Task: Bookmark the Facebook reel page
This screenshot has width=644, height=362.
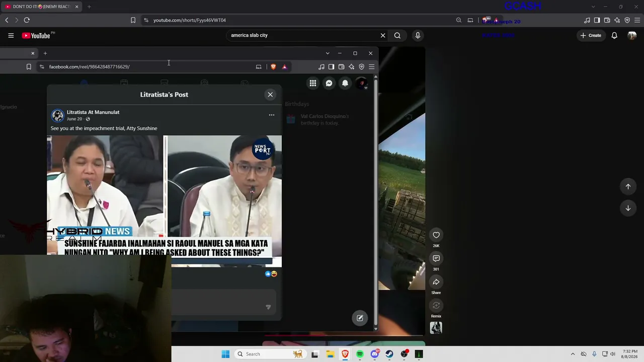Action: pyautogui.click(x=29, y=67)
